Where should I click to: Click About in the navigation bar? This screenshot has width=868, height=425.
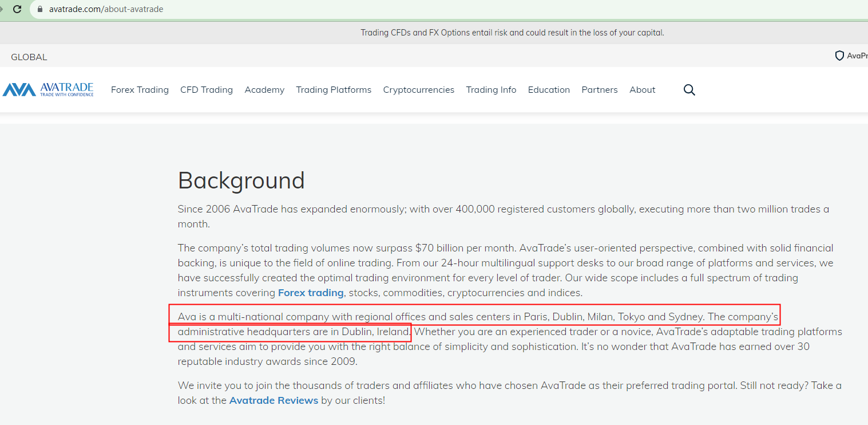(x=642, y=90)
